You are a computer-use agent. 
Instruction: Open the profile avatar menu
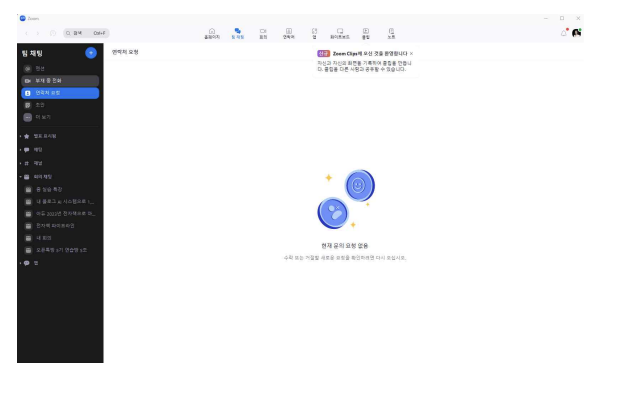pyautogui.click(x=576, y=33)
